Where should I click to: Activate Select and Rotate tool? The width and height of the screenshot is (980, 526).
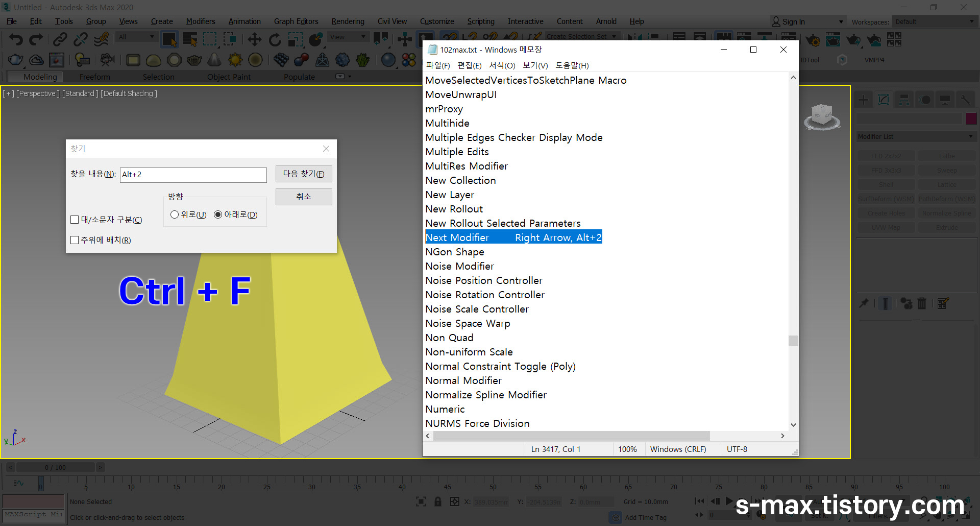point(275,39)
